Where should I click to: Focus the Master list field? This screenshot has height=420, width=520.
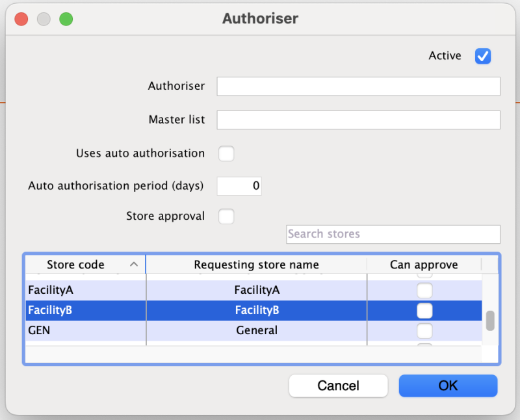pos(358,120)
